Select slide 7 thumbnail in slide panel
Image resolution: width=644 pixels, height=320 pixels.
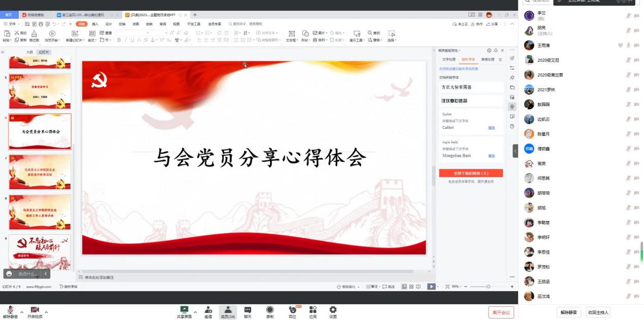40,172
